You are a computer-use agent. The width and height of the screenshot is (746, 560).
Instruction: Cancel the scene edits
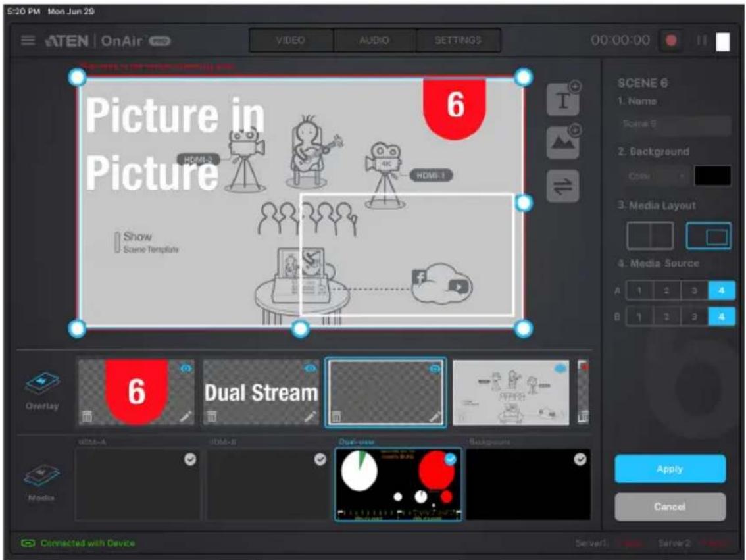(670, 507)
